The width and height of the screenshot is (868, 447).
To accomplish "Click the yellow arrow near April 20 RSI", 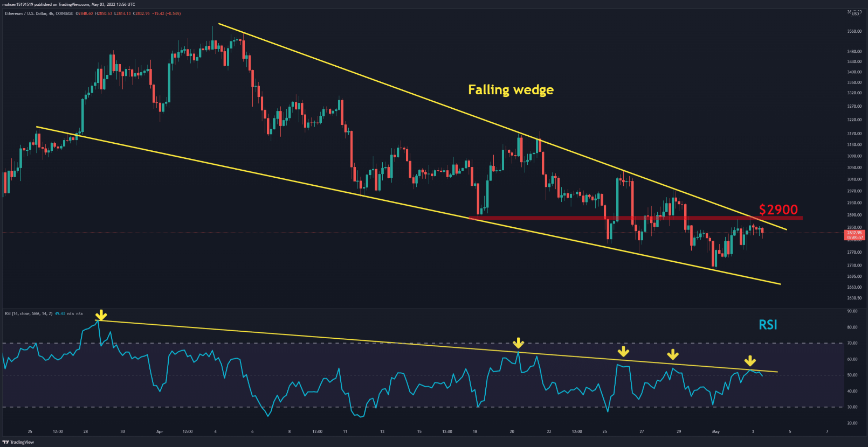I will 518,343.
